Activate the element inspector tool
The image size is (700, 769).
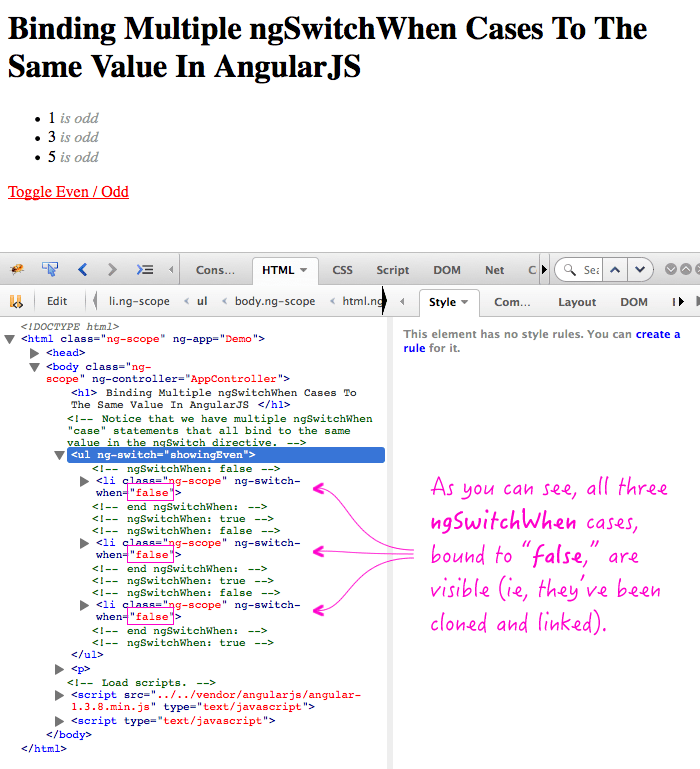click(x=50, y=269)
